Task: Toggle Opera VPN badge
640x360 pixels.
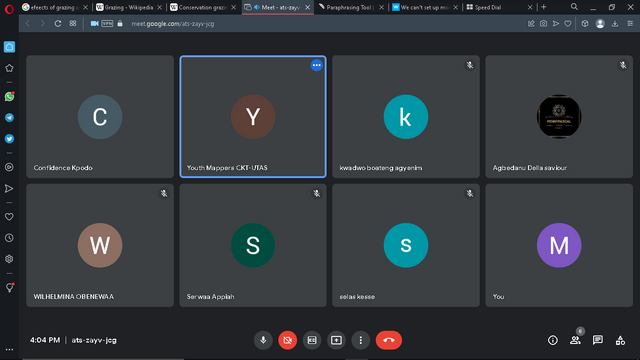Action: (107, 24)
